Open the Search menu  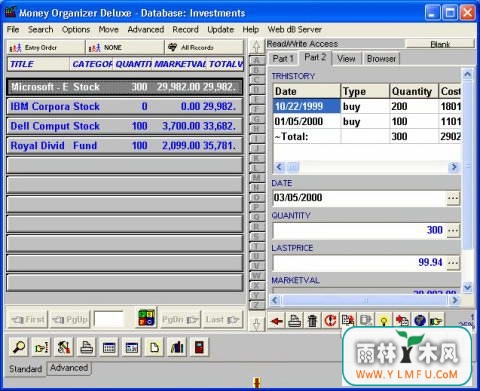[x=40, y=29]
